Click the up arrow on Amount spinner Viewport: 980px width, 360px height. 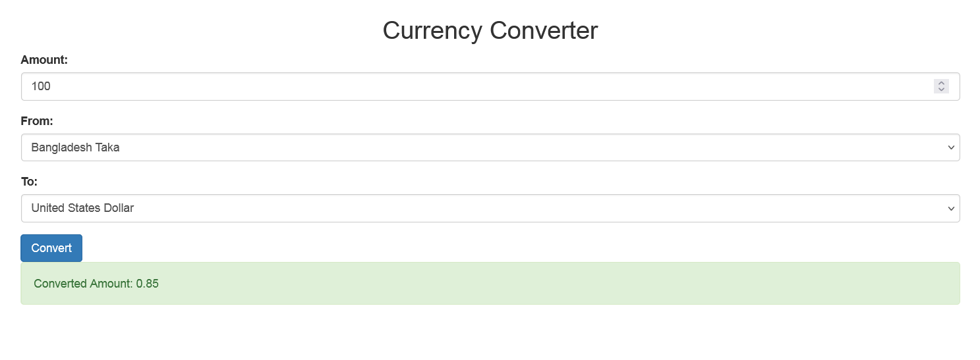click(x=941, y=83)
